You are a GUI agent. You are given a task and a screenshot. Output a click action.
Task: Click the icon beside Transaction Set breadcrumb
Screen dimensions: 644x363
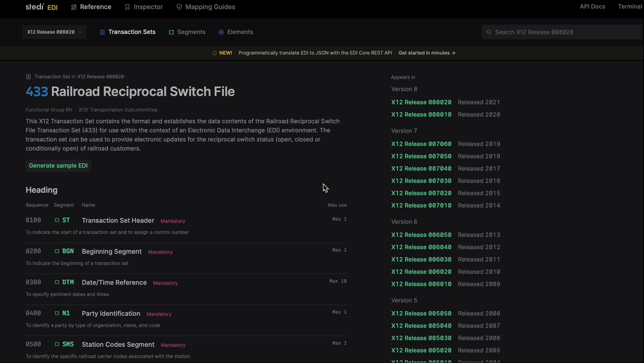click(28, 77)
